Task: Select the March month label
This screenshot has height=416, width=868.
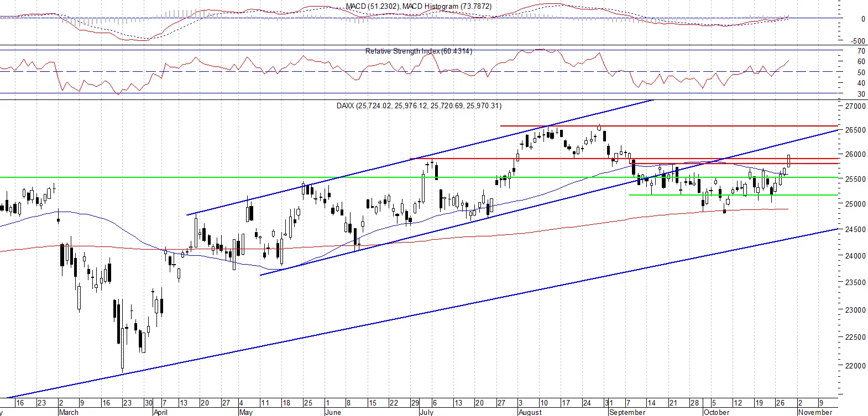Action: (69, 412)
